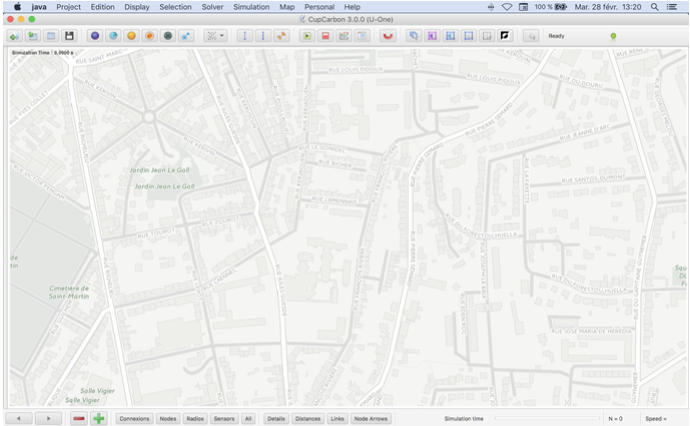
Task: Click the yellow sphere node icon
Action: click(x=131, y=36)
